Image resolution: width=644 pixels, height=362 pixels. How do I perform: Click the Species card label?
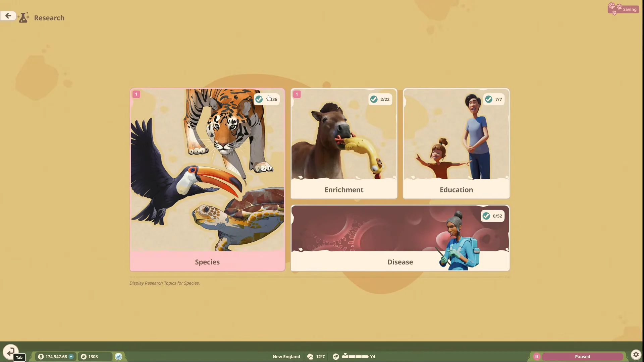click(x=207, y=262)
